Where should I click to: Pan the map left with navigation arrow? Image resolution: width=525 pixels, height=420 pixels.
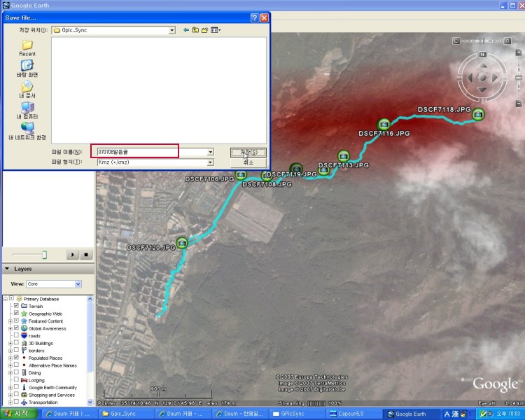click(470, 78)
